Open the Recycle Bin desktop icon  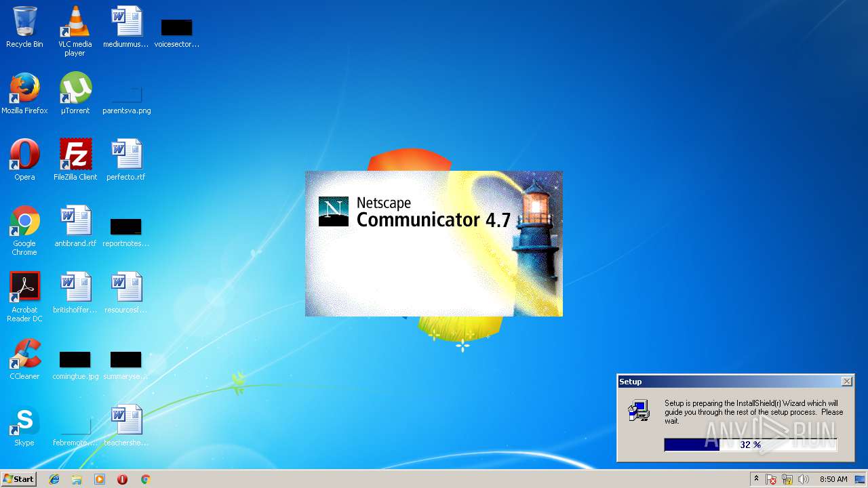[x=24, y=27]
